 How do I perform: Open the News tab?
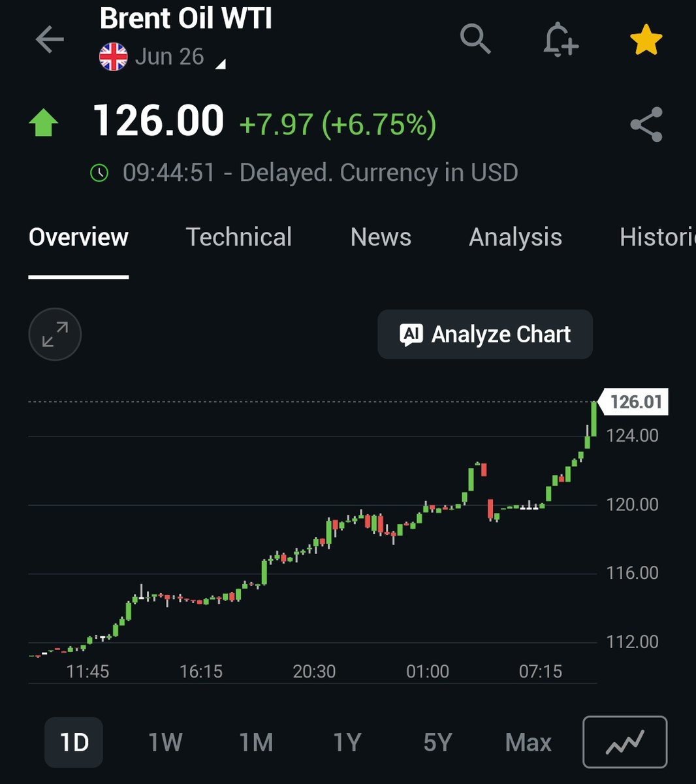[381, 238]
